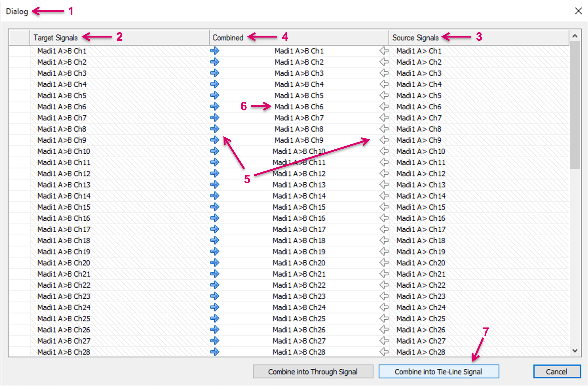Cancel the dialog
588x386 pixels.
pos(556,371)
